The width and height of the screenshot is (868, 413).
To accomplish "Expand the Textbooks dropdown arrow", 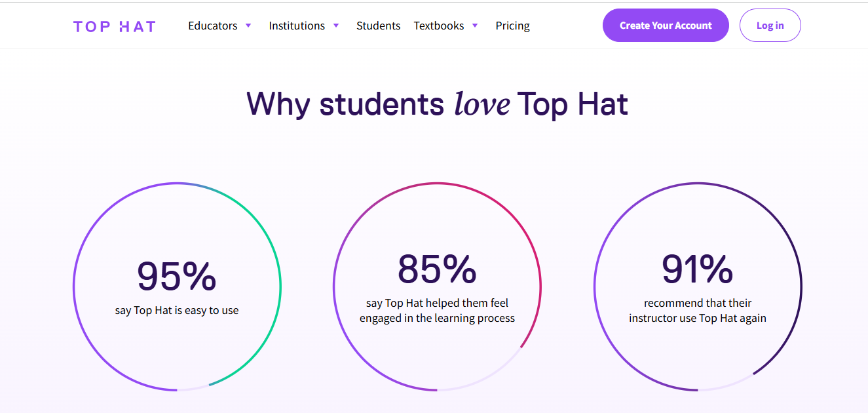I will tap(475, 26).
